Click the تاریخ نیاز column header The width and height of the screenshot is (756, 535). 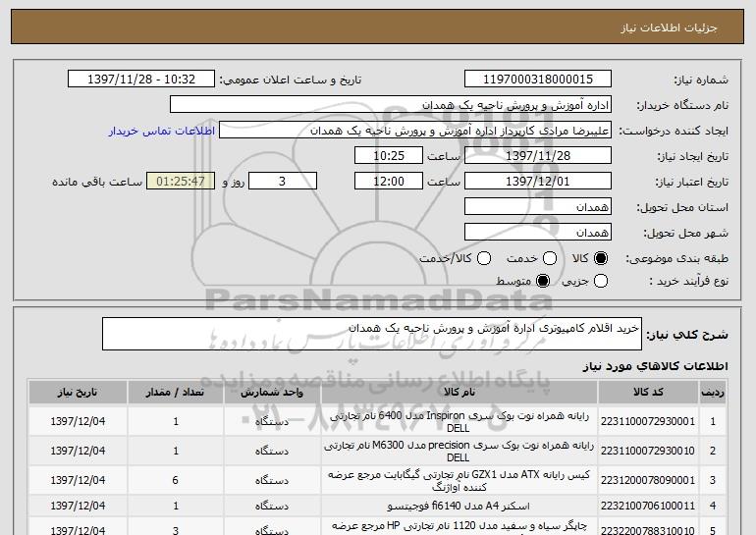[78, 393]
